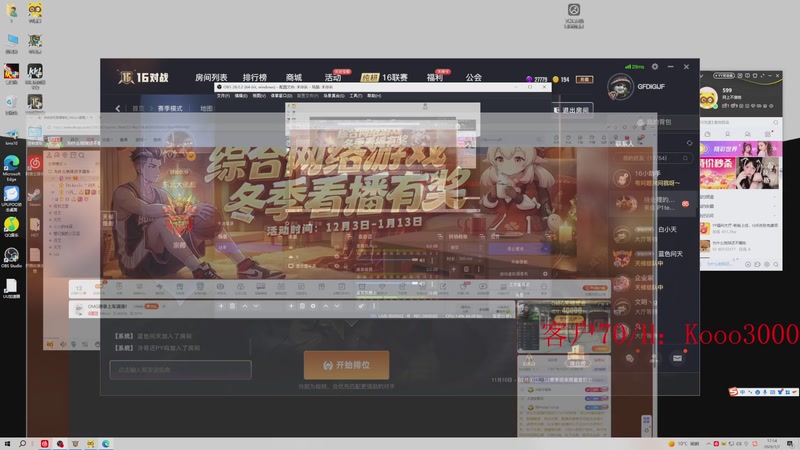Refresh the friends list icon
800x450 pixels.
(689, 143)
